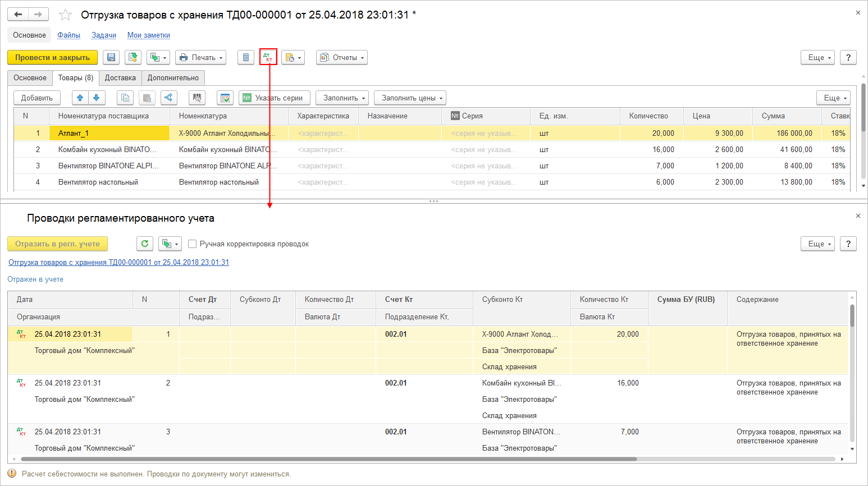The height and width of the screenshot is (486, 868).
Task: Expand the Отчеты dropdown menu
Action: (341, 58)
